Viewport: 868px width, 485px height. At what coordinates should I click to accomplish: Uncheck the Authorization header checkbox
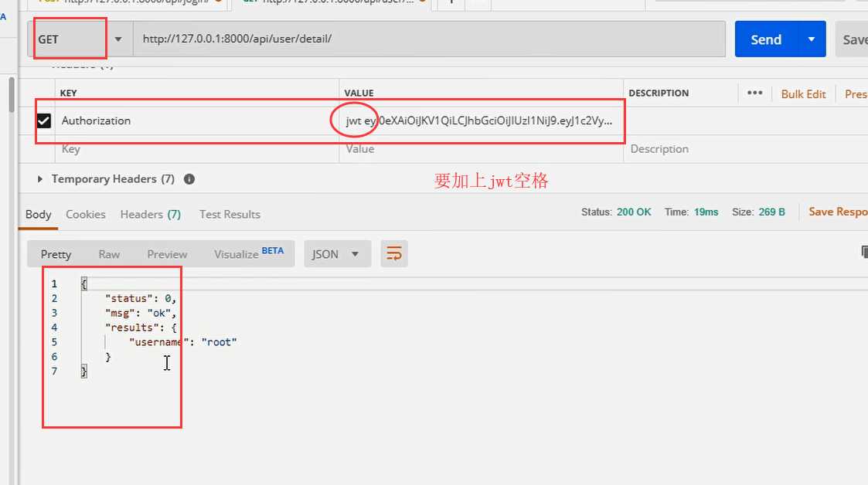click(x=44, y=120)
